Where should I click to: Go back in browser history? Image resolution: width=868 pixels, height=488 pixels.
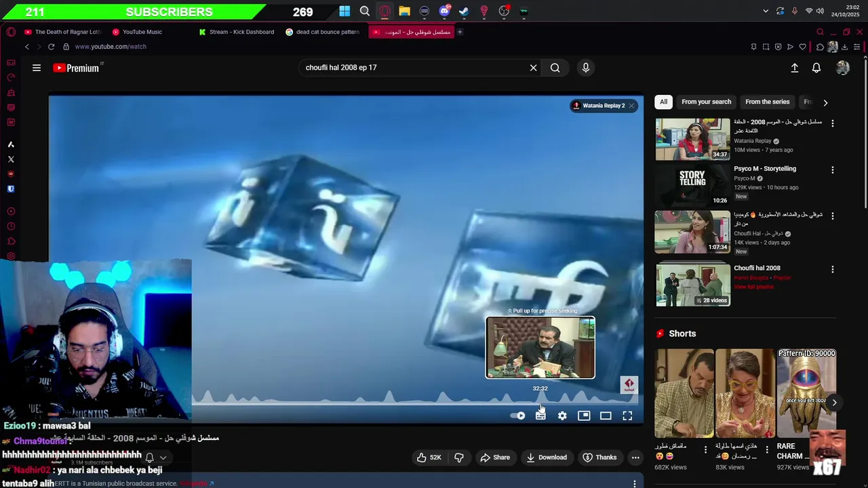(x=27, y=47)
